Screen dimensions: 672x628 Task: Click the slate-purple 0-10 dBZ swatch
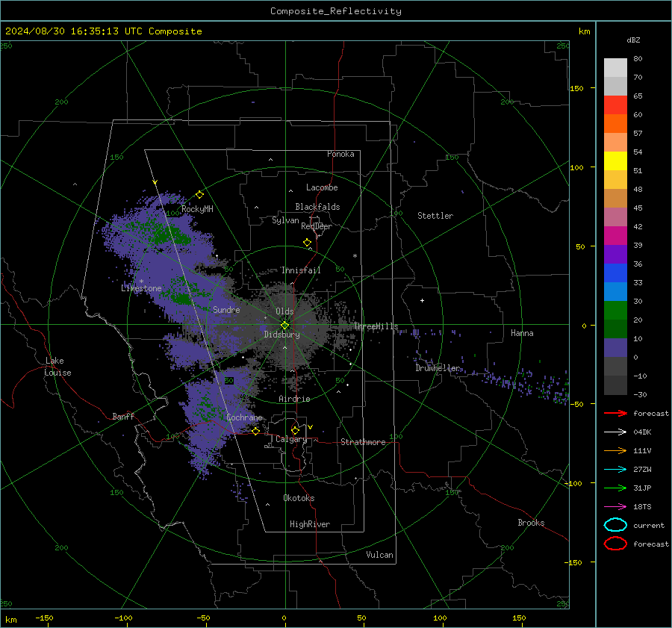(x=615, y=348)
